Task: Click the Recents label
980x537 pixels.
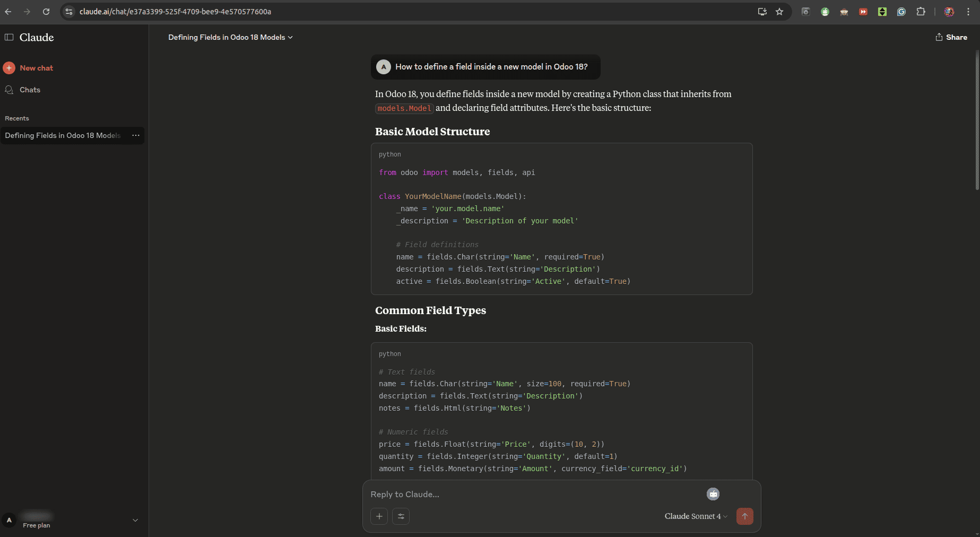Action: point(17,118)
